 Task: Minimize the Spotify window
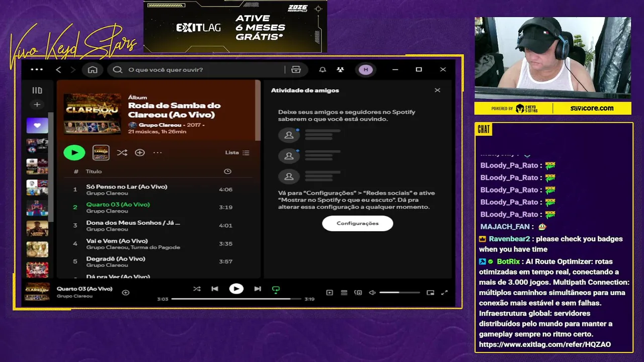click(395, 69)
